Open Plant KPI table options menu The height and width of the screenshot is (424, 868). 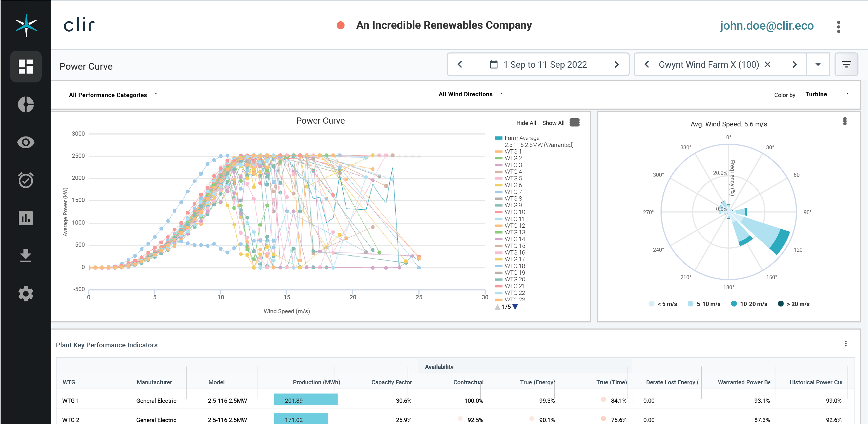click(x=846, y=343)
